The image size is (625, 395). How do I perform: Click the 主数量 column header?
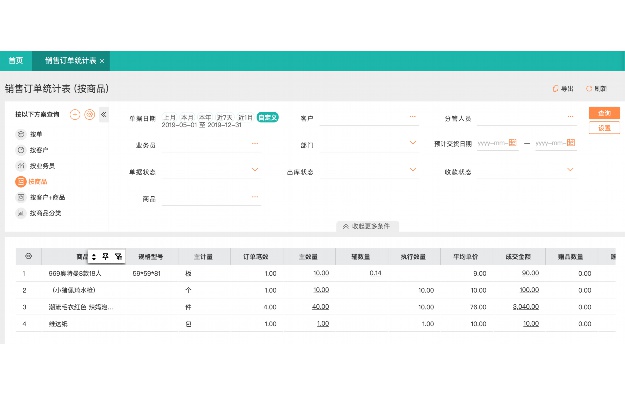tap(309, 257)
